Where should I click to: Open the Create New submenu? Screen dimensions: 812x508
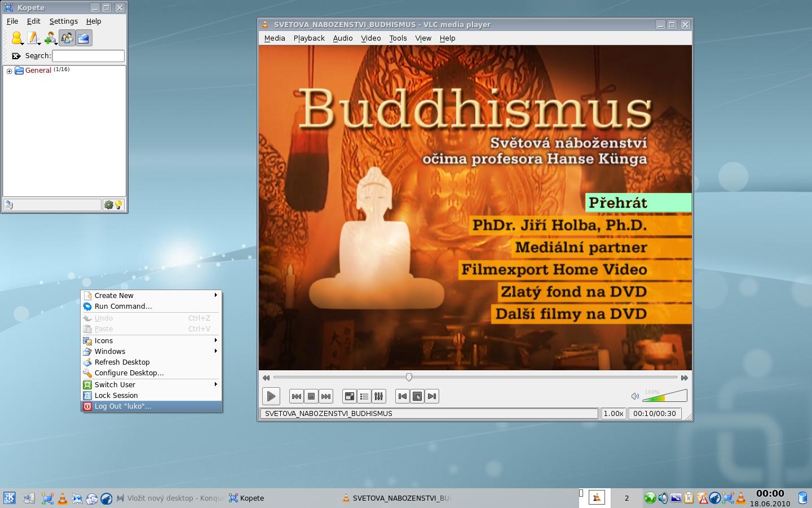pos(152,295)
